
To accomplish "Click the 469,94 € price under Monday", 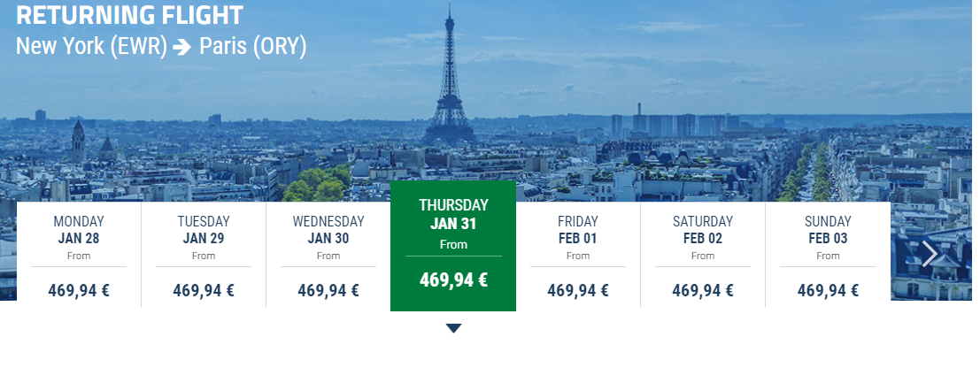I will click(79, 290).
